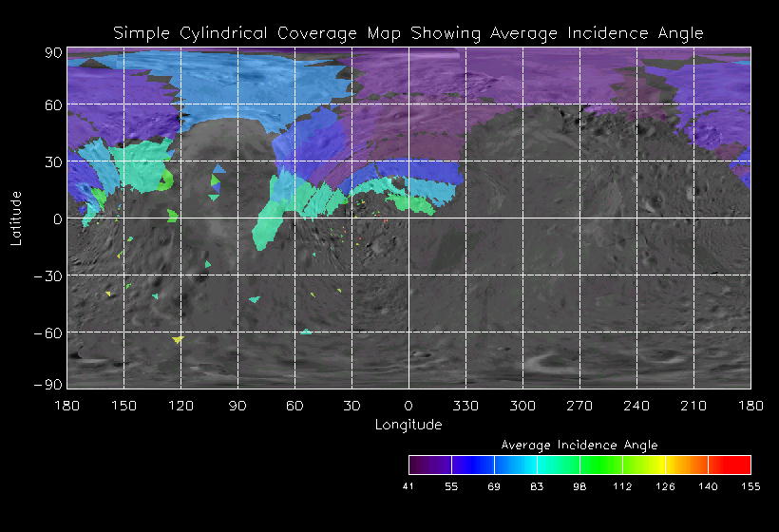Click the color bar value '112'

coord(622,486)
